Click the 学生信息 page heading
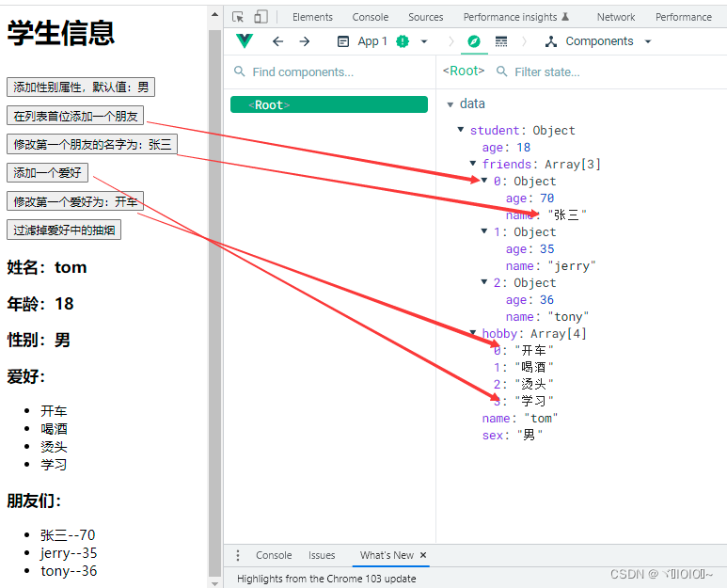 (x=61, y=33)
